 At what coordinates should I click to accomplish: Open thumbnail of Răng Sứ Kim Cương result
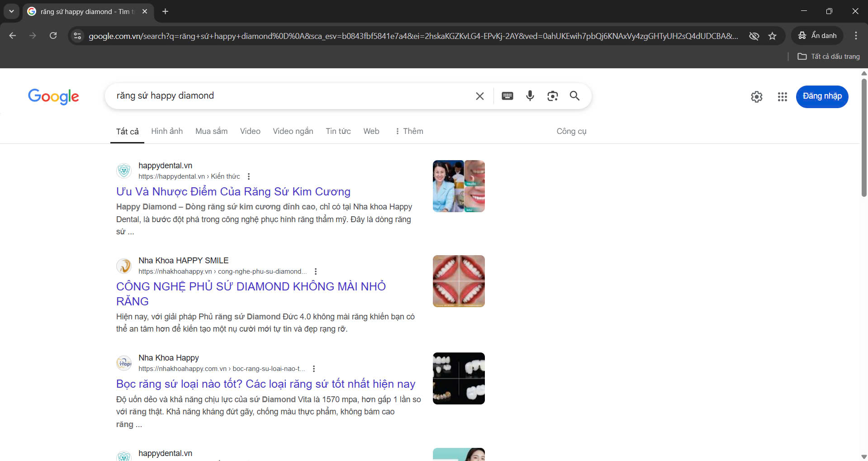pyautogui.click(x=459, y=186)
